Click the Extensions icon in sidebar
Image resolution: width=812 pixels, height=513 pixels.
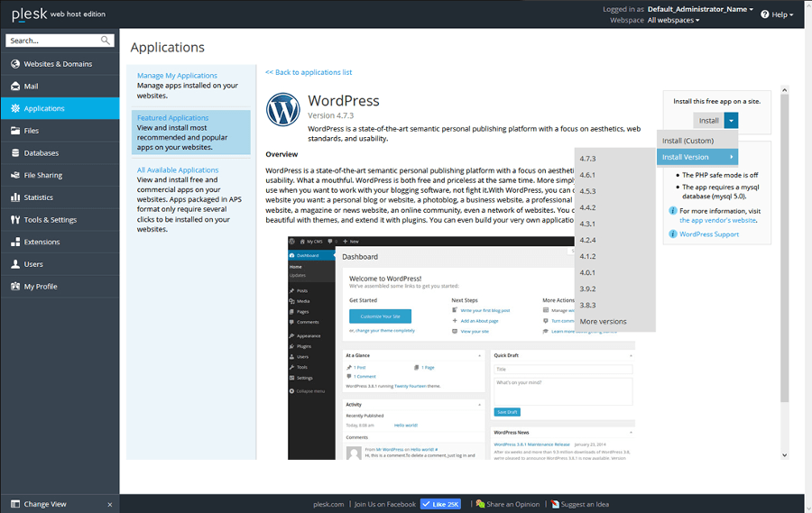[x=15, y=243]
